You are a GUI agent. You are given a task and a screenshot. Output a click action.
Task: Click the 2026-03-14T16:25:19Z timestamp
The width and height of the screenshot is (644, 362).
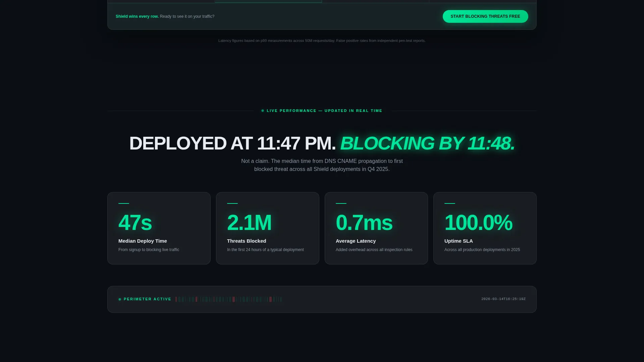pos(503,299)
